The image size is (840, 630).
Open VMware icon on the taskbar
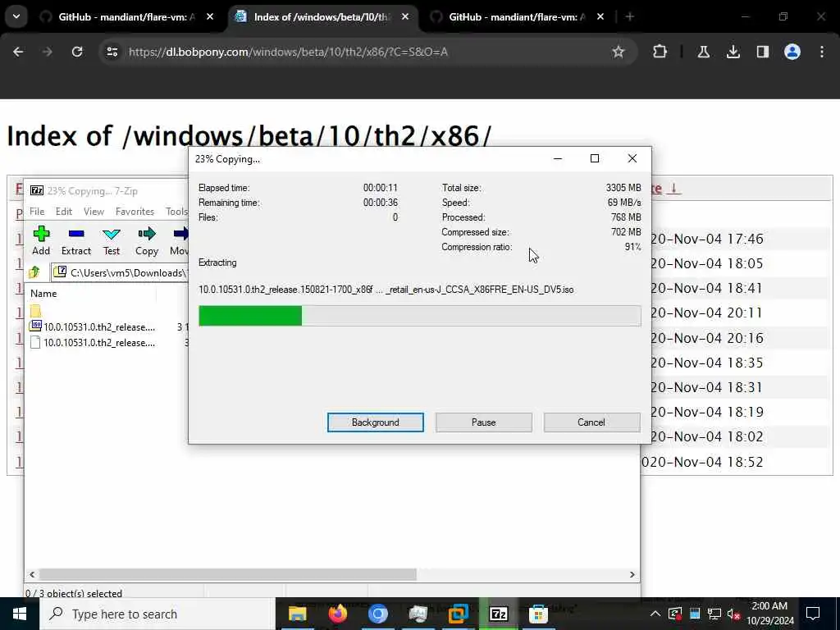[458, 614]
